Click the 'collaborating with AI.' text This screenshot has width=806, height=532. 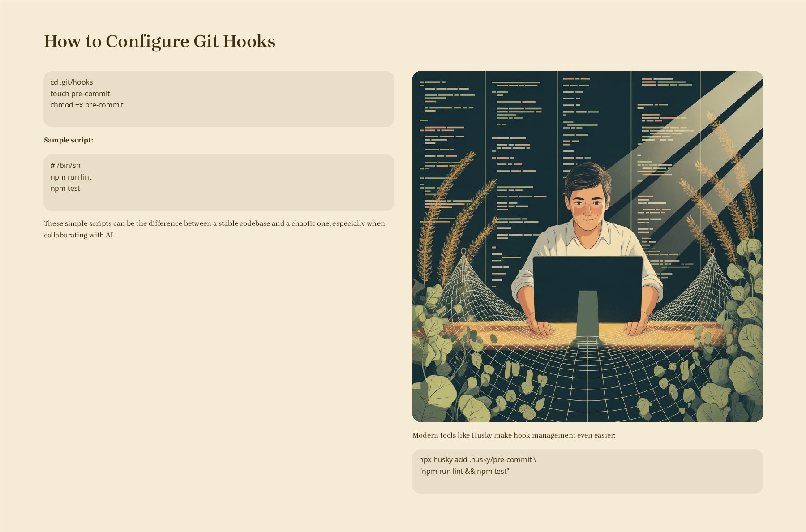click(x=79, y=235)
